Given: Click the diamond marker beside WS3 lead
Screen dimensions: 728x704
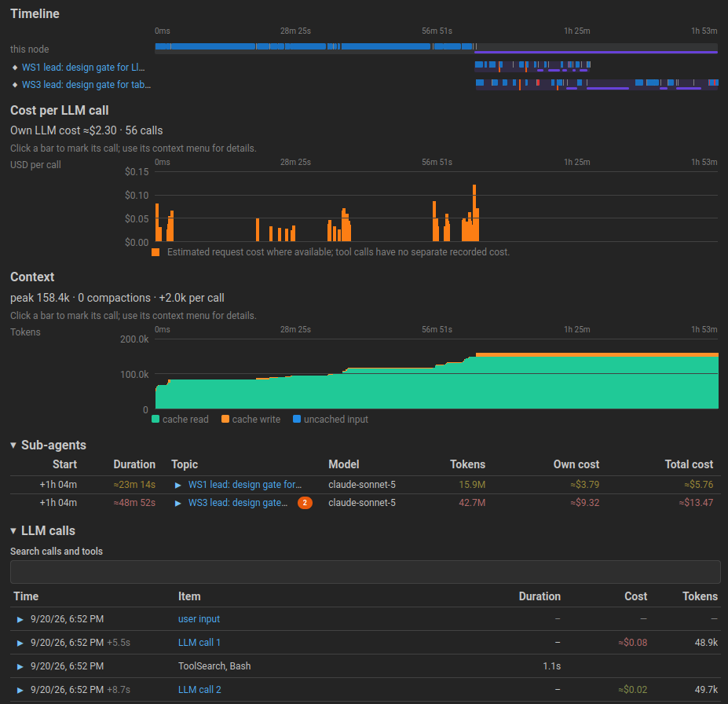Looking at the screenshot, I should click(15, 85).
